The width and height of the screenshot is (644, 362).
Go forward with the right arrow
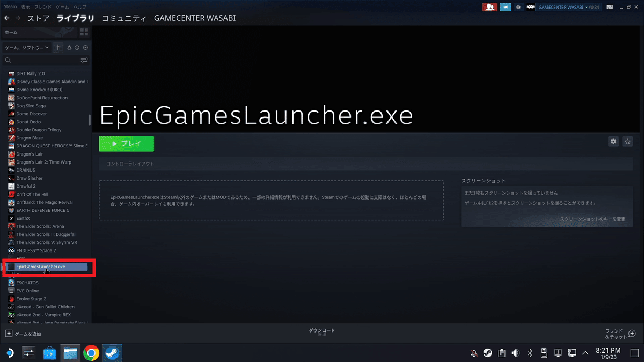(x=18, y=18)
